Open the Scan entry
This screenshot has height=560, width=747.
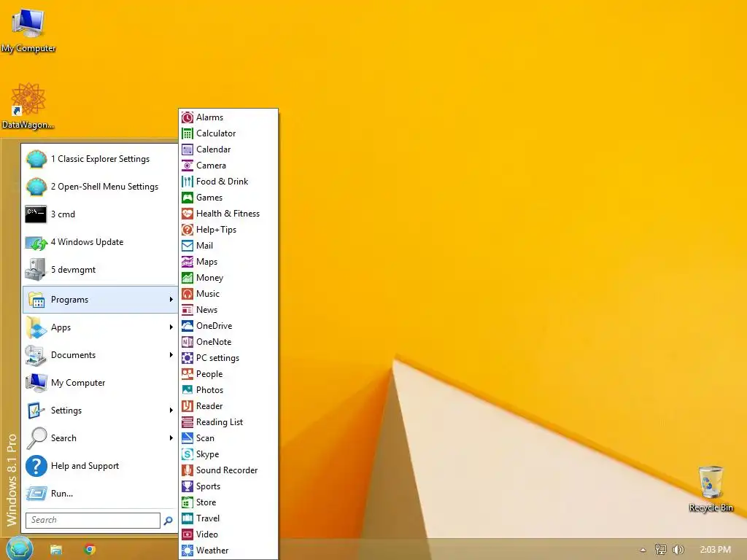coord(228,438)
